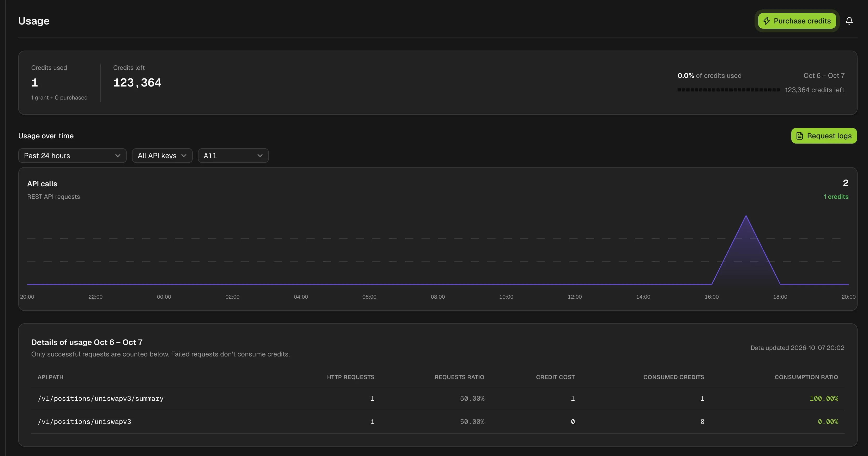Open the All filter dropdown

tap(233, 156)
